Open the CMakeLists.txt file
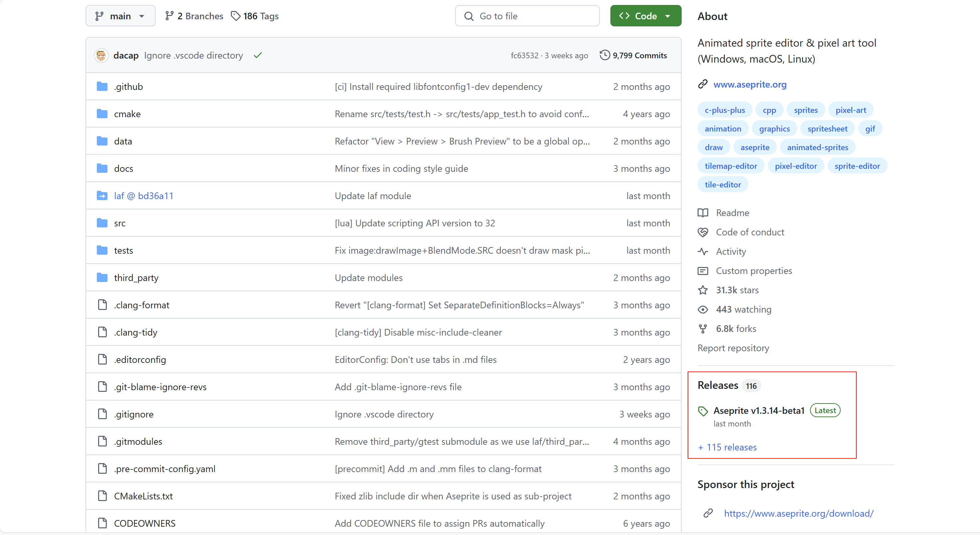980x535 pixels. click(x=143, y=496)
